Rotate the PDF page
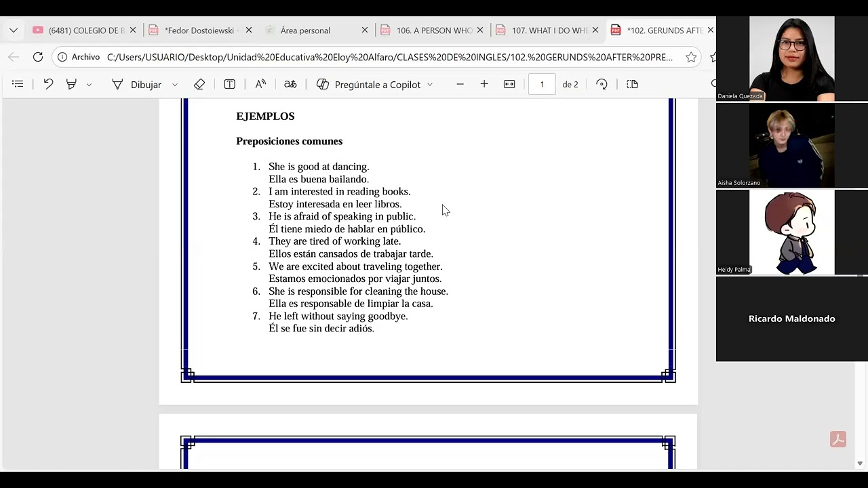Screen dimensions: 868x488 (x=601, y=84)
